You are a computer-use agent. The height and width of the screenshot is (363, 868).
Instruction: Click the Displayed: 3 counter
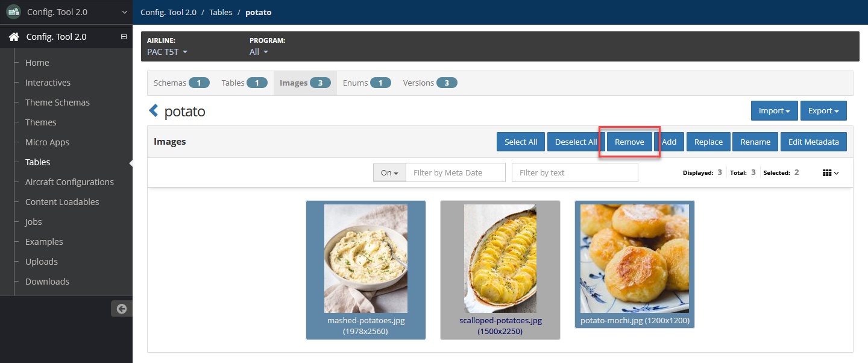pyautogui.click(x=702, y=172)
